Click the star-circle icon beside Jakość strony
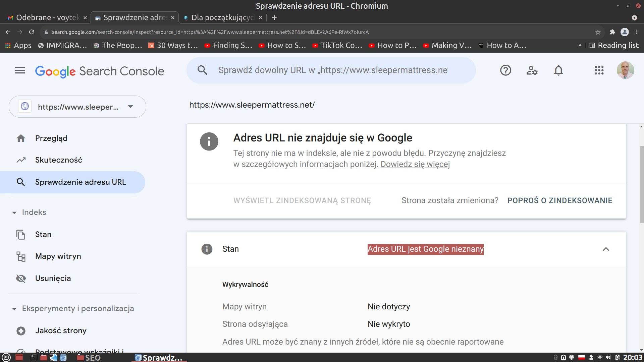Viewport: 644px width, 362px height. [x=21, y=331]
